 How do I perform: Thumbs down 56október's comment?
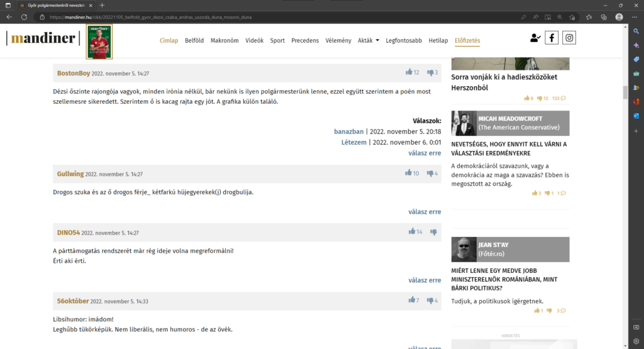click(x=430, y=301)
